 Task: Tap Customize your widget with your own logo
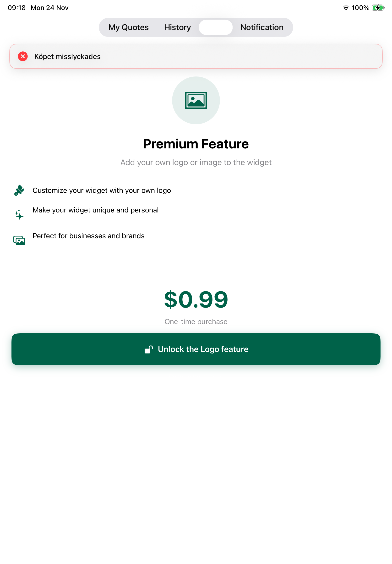click(102, 190)
